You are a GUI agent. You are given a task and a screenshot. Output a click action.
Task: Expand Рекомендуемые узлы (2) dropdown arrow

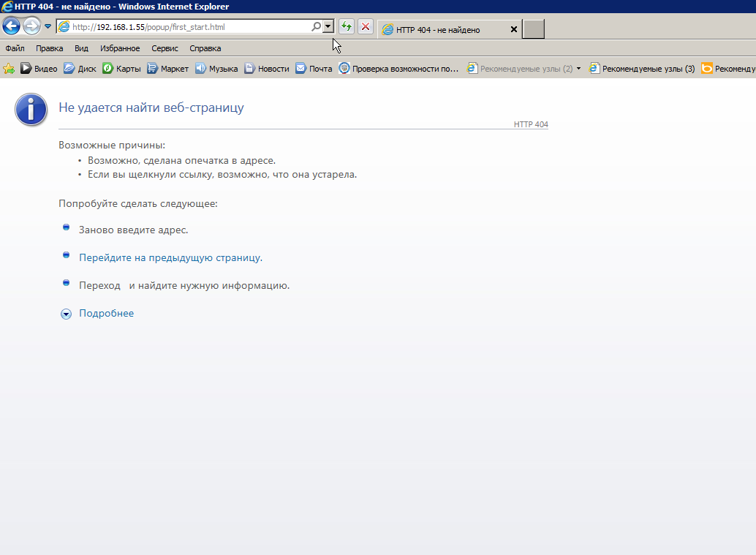tap(578, 69)
